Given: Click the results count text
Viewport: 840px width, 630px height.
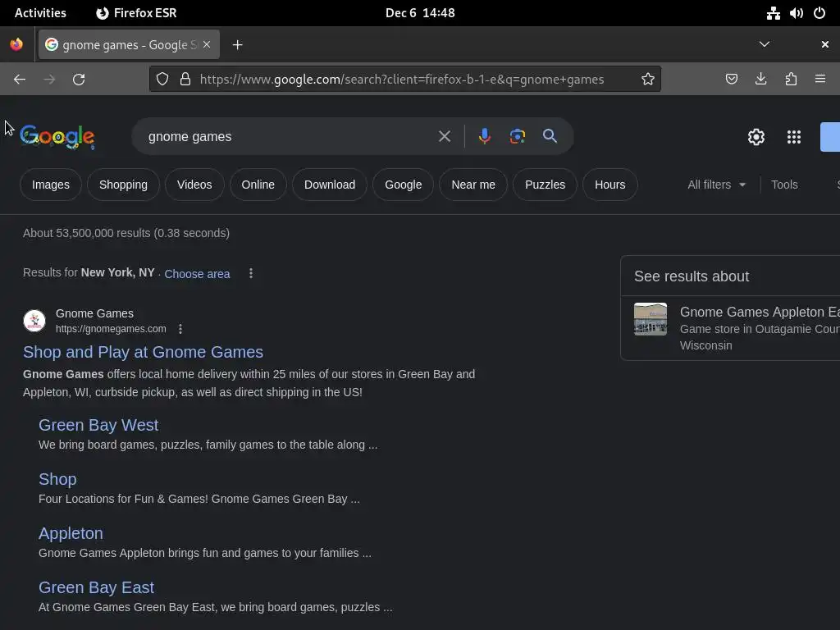Looking at the screenshot, I should point(126,233).
